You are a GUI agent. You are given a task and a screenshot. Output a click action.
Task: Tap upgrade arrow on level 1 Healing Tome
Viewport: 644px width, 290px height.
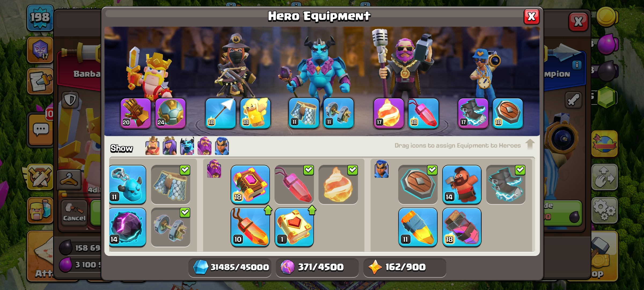pyautogui.click(x=312, y=210)
